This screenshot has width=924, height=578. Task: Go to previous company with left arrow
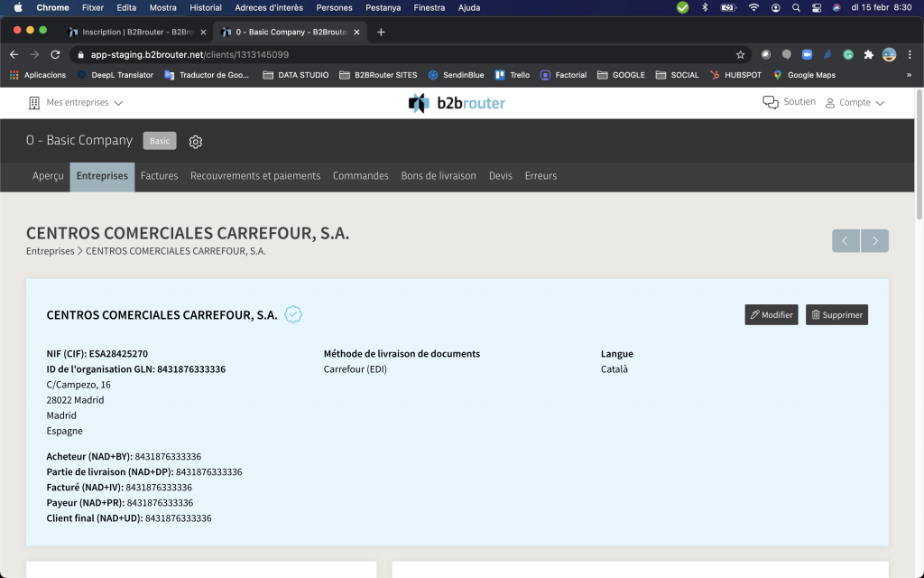click(845, 240)
